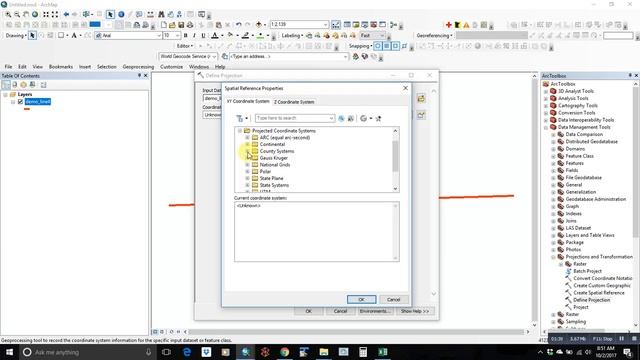Expand the State Plane folder node
Screen dimensions: 640x360
click(247, 178)
